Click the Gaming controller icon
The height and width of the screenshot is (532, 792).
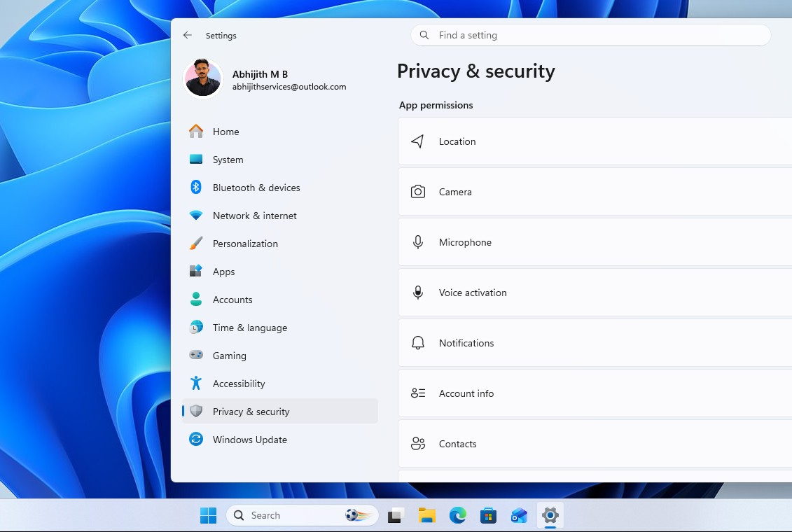(x=196, y=355)
